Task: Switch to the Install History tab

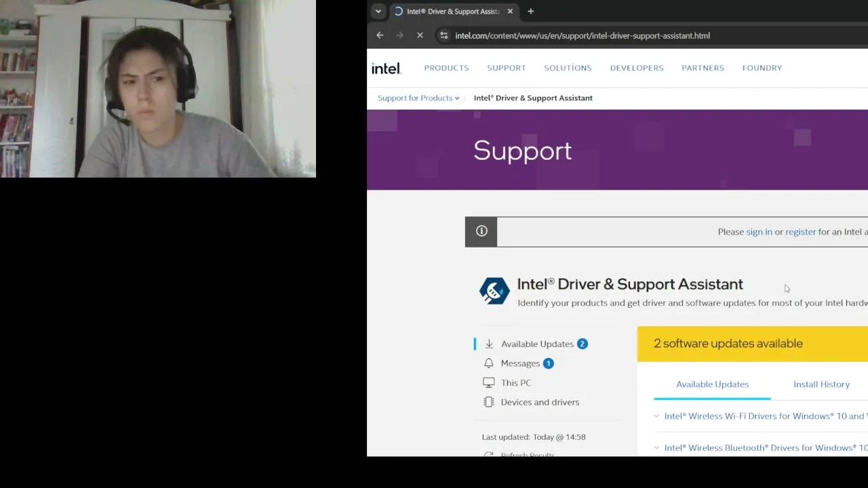Action: tap(821, 384)
